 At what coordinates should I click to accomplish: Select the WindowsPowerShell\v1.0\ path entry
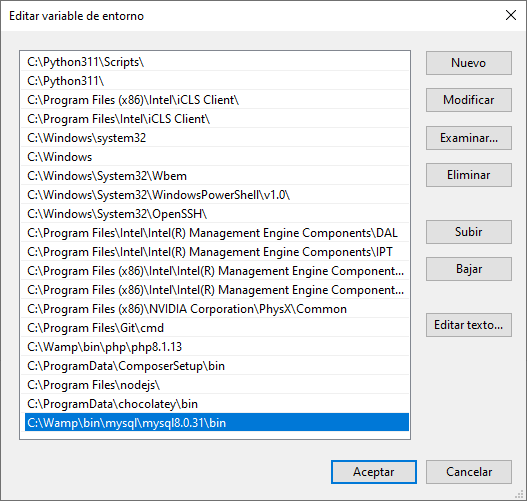[x=215, y=195]
